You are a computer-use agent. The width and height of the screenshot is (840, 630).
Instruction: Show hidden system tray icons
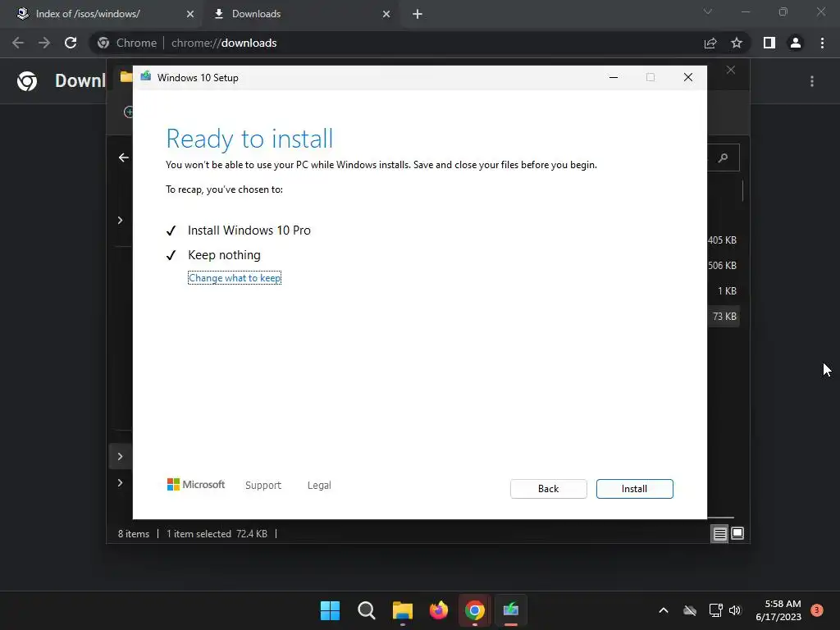click(x=663, y=610)
